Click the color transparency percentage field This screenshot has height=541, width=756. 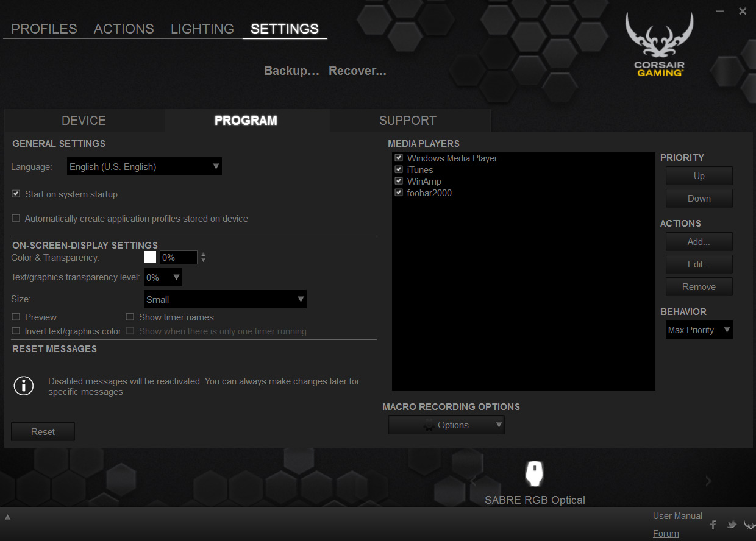[x=178, y=257]
